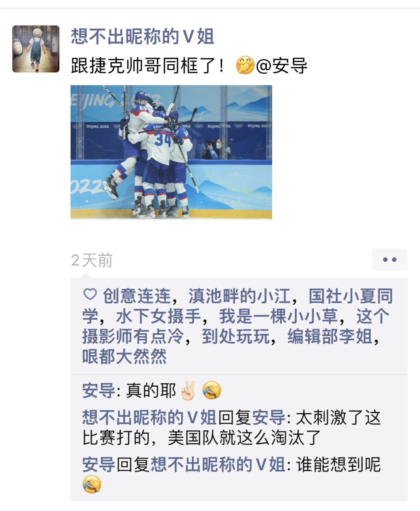Open 想不出昵称的V姐 profile from post header

143,37
